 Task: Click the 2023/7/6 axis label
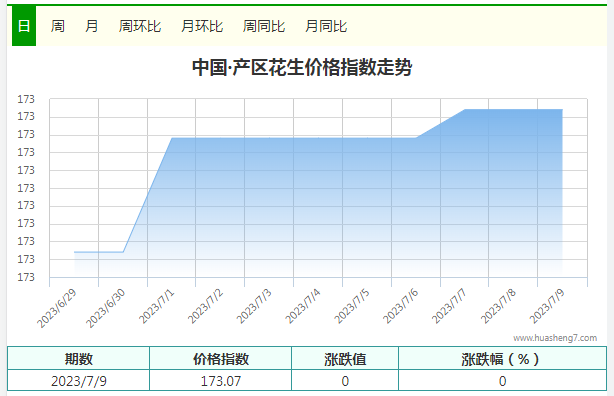click(401, 307)
